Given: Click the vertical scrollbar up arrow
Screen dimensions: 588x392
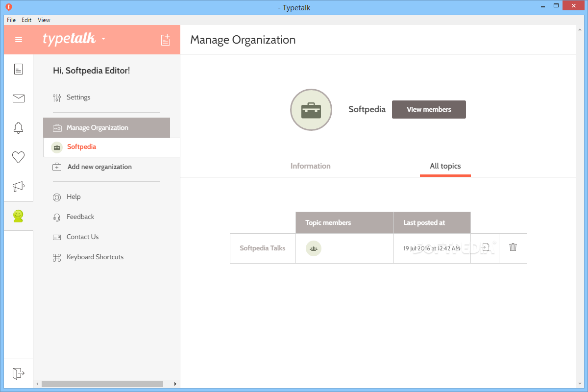Looking at the screenshot, I should (579, 29).
